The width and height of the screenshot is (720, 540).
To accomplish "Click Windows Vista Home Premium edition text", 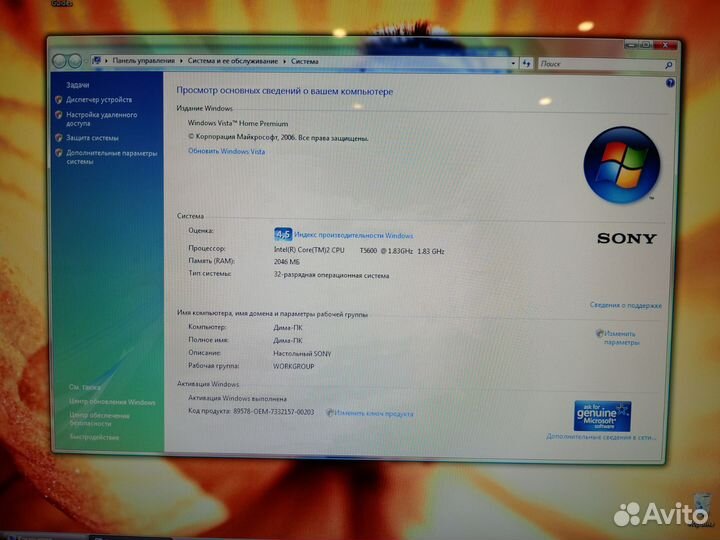I will click(x=238, y=124).
